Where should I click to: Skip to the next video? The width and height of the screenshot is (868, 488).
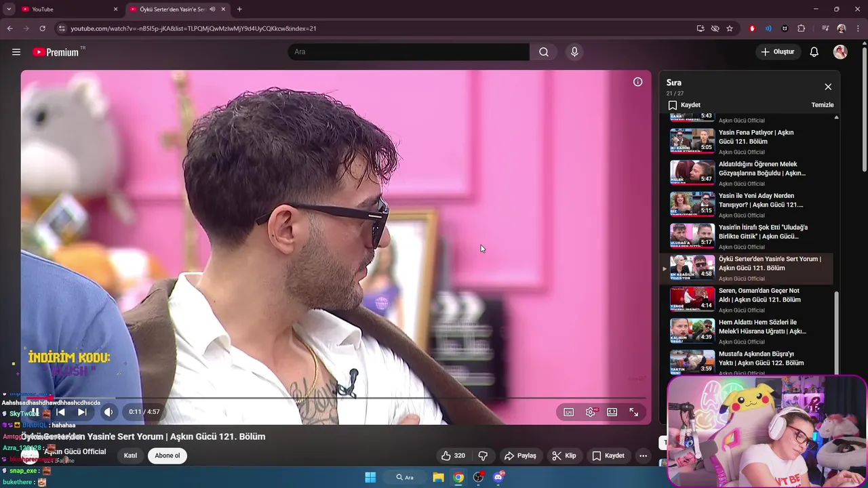(82, 412)
